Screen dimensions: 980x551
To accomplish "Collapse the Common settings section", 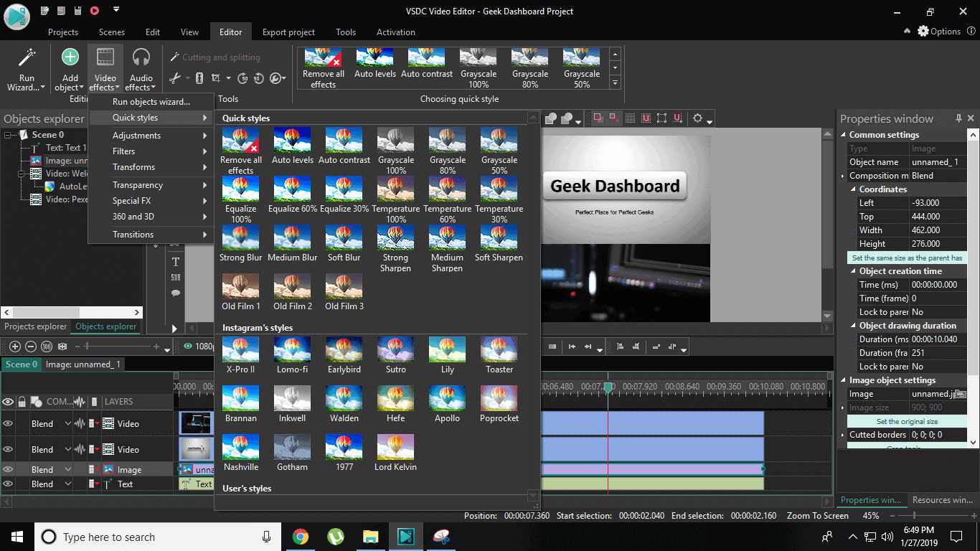I will [843, 135].
